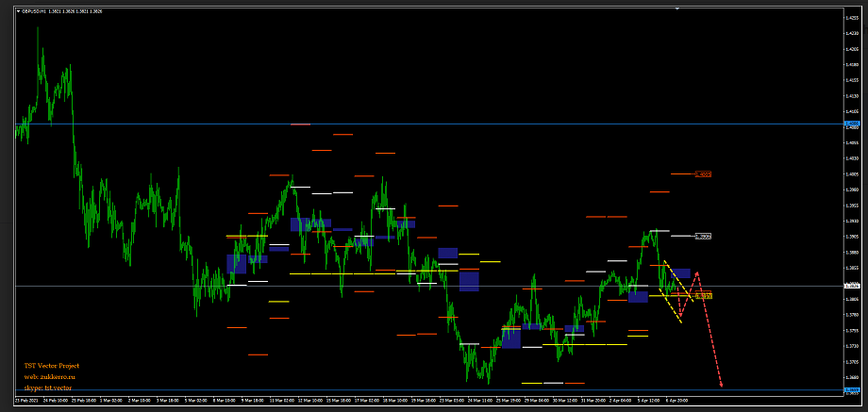This screenshot has height=412, width=868.
Task: Click the orange 1.4005 price label tag
Action: (x=703, y=174)
